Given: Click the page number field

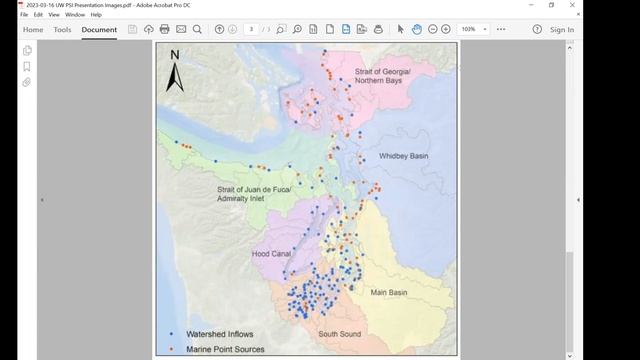Looking at the screenshot, I should [251, 29].
